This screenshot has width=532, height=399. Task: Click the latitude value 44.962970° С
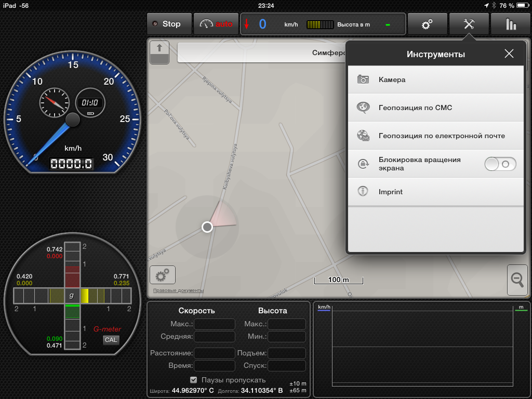(193, 391)
